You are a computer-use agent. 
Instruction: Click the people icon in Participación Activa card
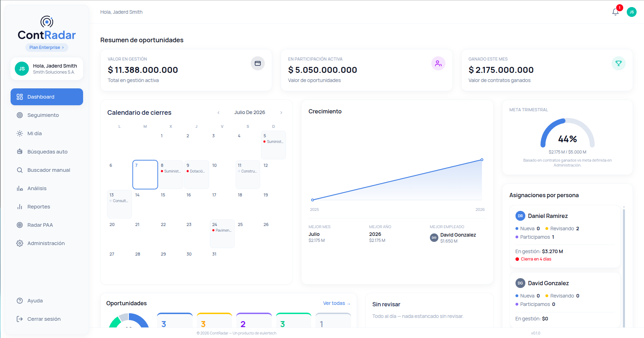point(438,63)
